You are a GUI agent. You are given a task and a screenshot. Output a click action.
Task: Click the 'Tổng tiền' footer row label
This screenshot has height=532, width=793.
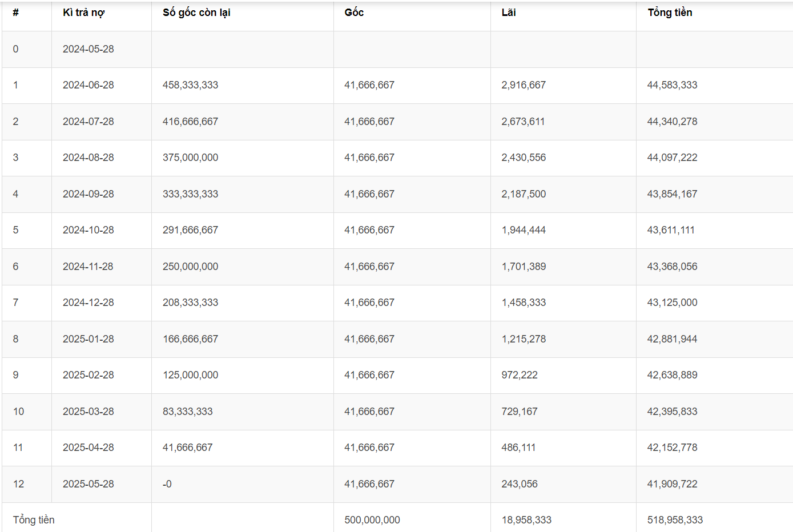(34, 520)
